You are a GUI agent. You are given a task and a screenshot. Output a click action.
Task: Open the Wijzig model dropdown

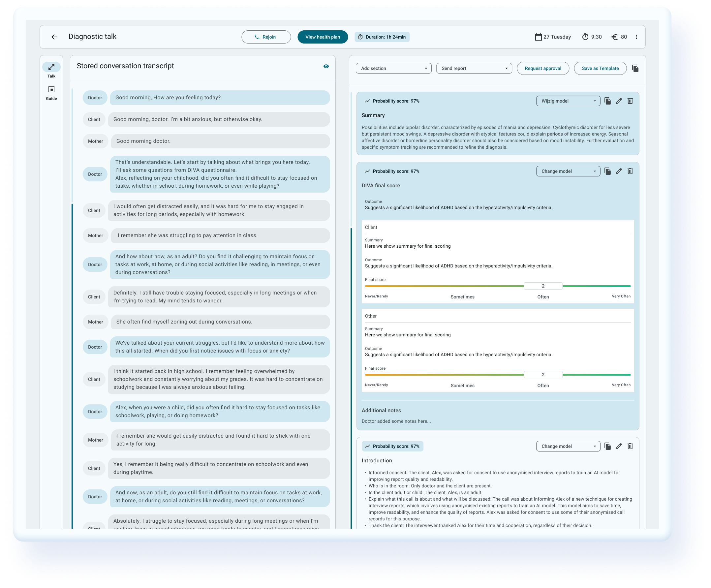(x=568, y=101)
